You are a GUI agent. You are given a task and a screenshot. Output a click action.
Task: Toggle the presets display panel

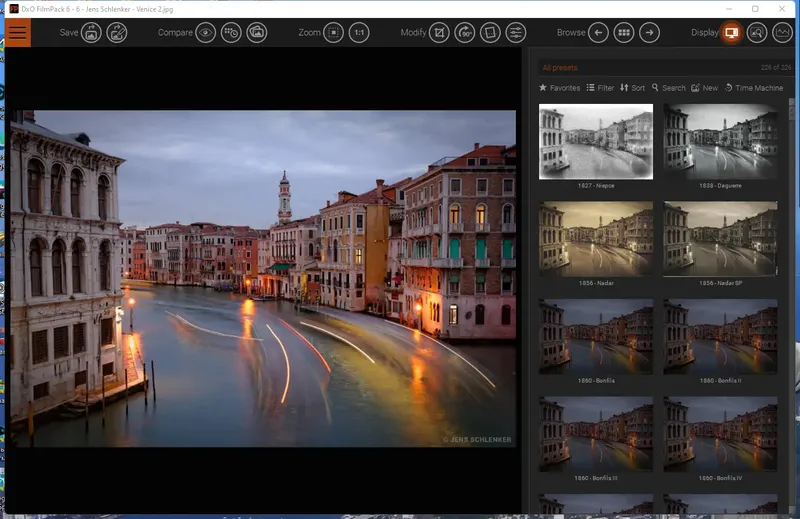pyautogui.click(x=731, y=33)
